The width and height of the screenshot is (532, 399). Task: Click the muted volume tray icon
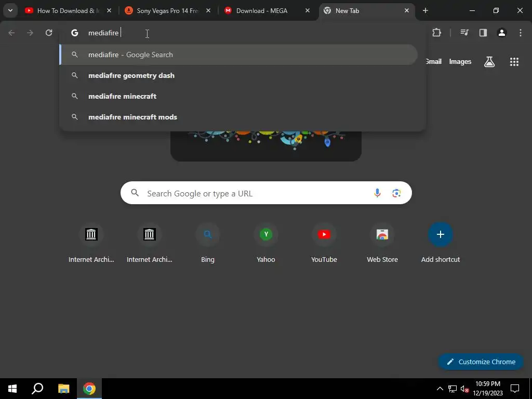coord(464,389)
